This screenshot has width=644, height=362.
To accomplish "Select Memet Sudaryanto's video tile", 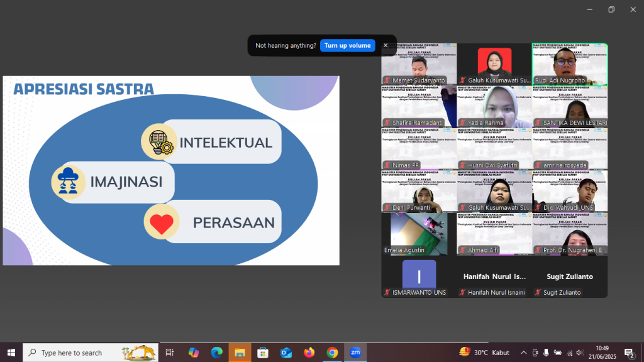I will pyautogui.click(x=419, y=64).
